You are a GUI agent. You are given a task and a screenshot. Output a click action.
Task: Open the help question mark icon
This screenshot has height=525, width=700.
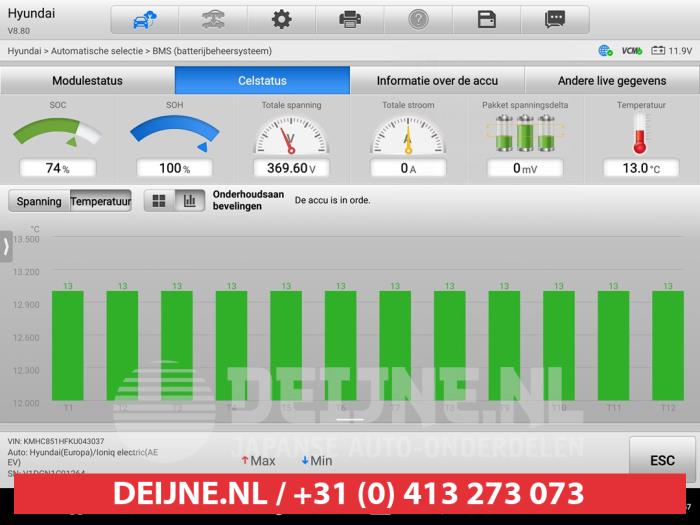[x=418, y=19]
